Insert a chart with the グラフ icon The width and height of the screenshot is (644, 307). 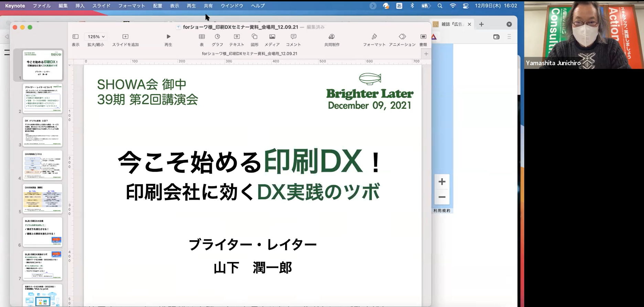click(217, 40)
